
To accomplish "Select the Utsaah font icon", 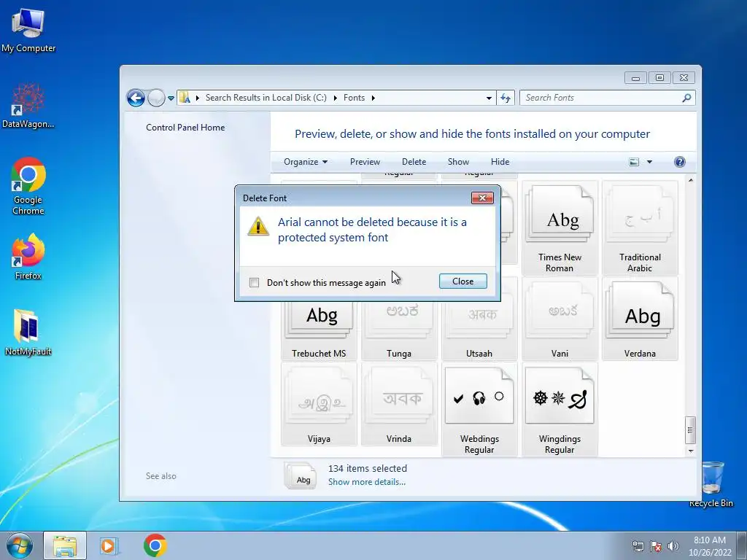I will pos(479,330).
